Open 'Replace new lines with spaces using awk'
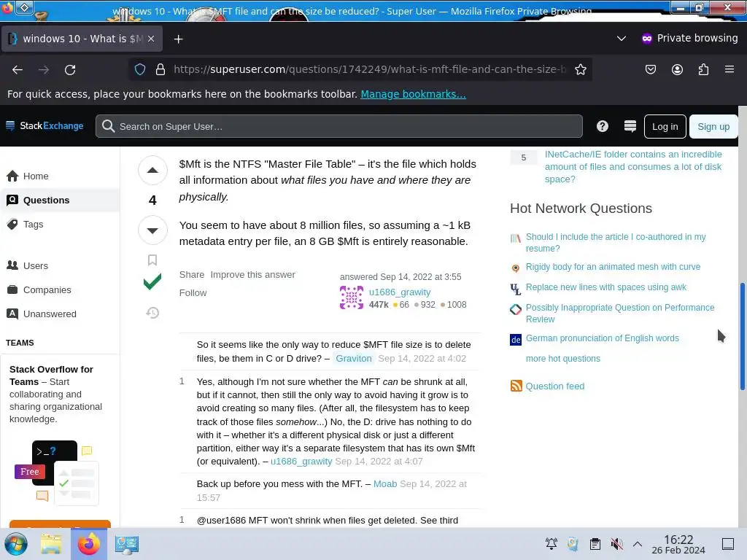 (606, 287)
